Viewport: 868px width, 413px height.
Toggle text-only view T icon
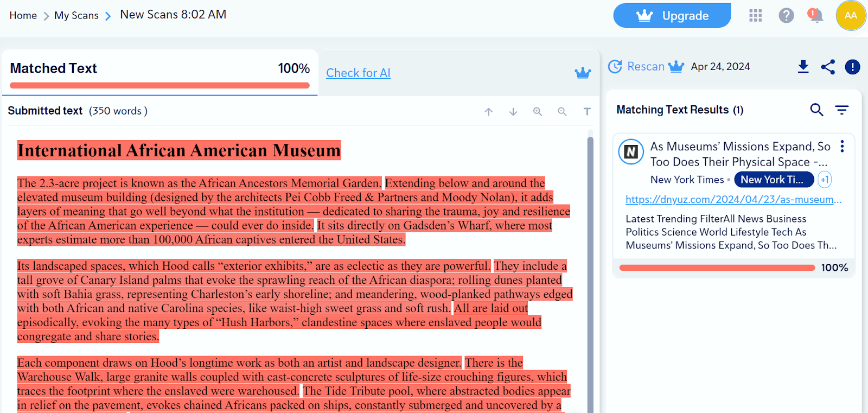[x=587, y=111]
